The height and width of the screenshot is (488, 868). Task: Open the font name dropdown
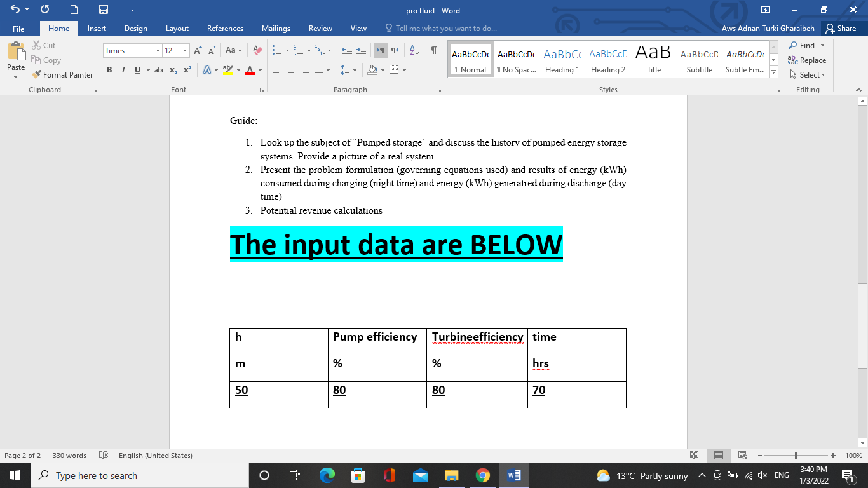[156, 50]
